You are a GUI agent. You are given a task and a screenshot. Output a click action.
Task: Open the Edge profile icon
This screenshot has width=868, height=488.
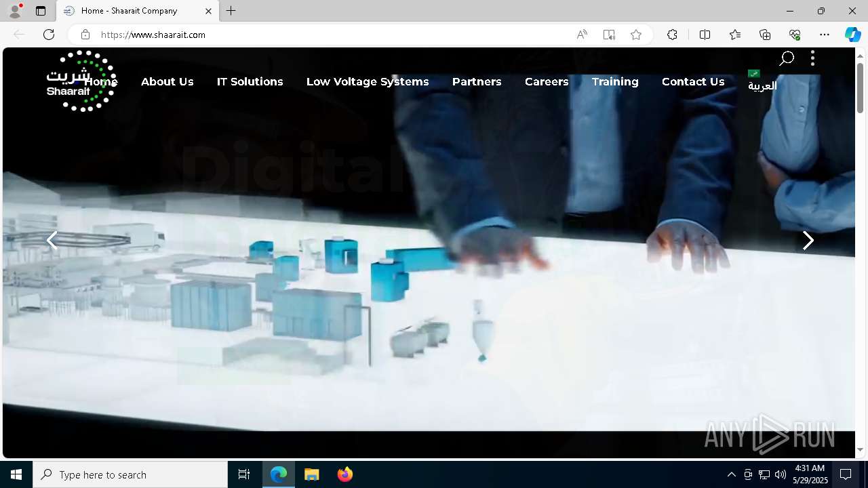(x=15, y=11)
